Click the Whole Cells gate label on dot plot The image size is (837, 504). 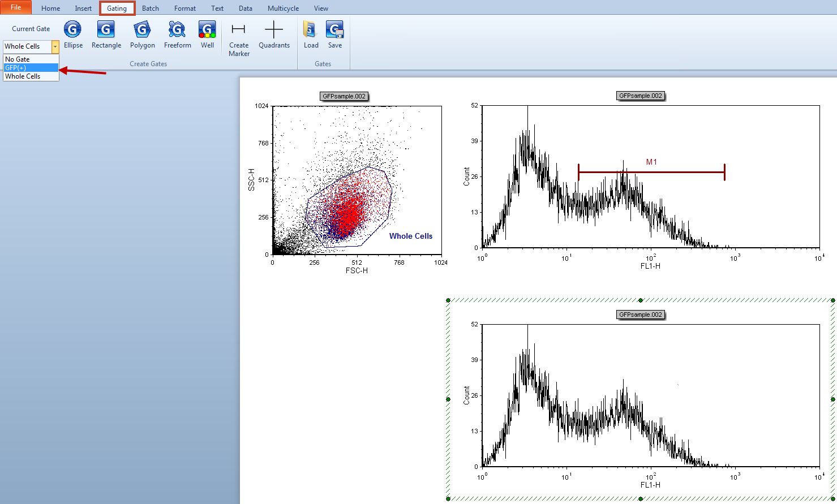pos(410,236)
